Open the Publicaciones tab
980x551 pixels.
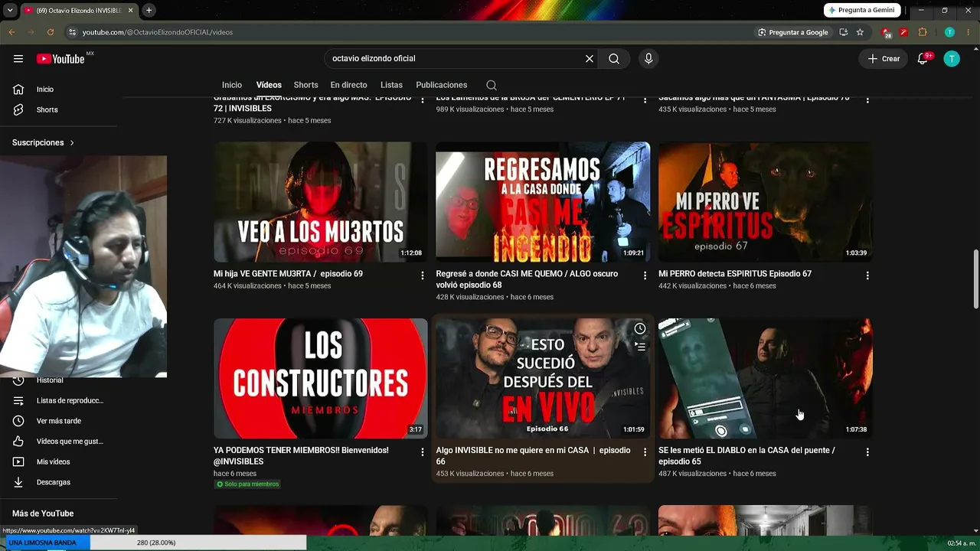tap(441, 85)
